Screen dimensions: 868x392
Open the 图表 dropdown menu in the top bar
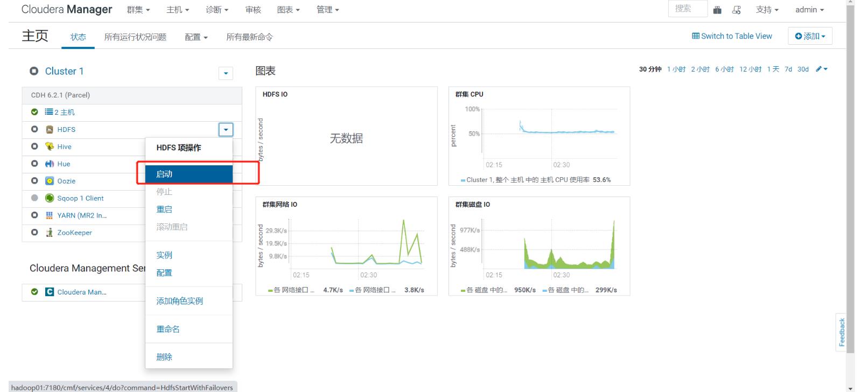tap(288, 10)
